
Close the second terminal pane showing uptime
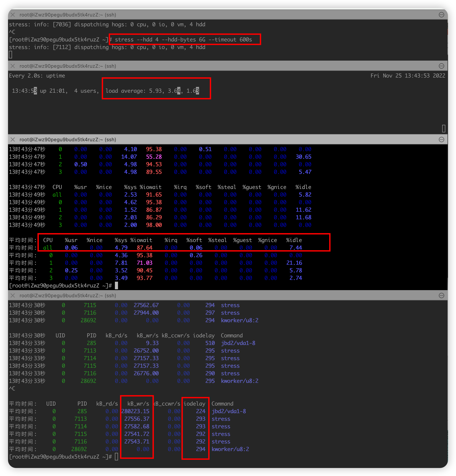pyautogui.click(x=13, y=66)
